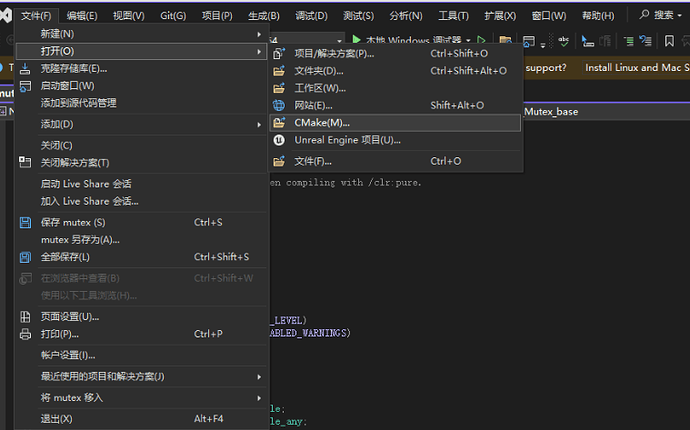Click the Install Linux and Mac button
The height and width of the screenshot is (430, 690).
pyautogui.click(x=636, y=68)
